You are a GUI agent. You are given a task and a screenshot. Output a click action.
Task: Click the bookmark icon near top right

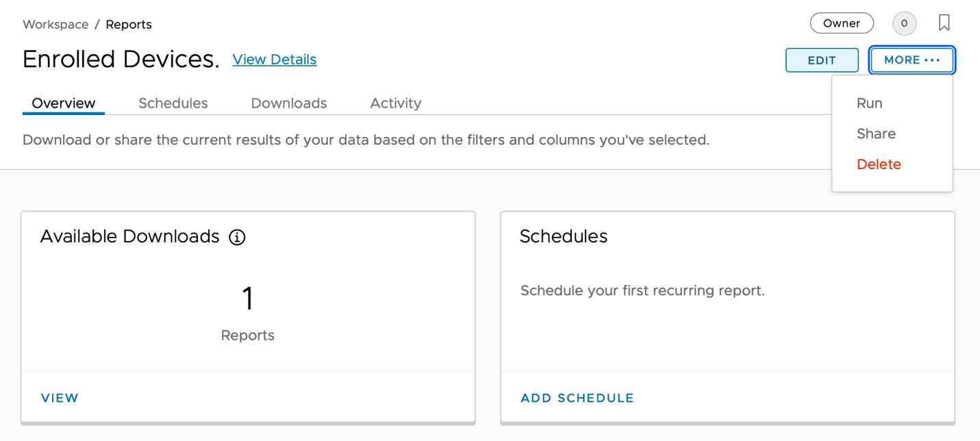tap(944, 23)
